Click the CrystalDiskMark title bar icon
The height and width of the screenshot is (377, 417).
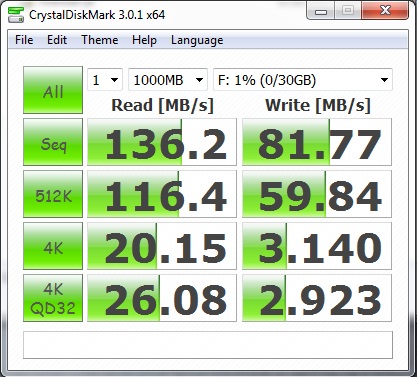point(16,14)
